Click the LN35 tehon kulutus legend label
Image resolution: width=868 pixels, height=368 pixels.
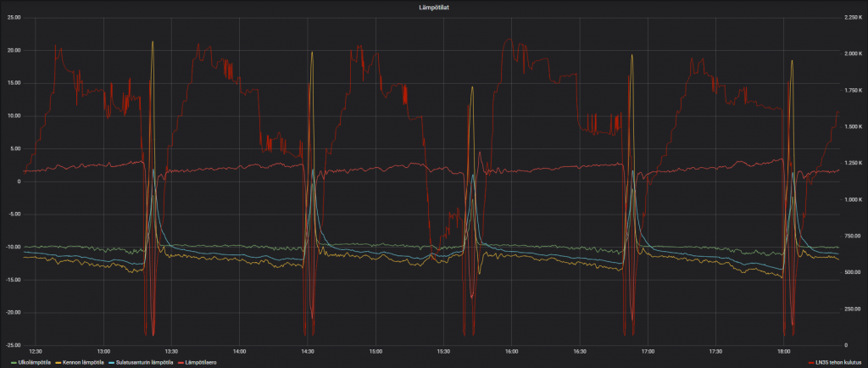coord(837,363)
